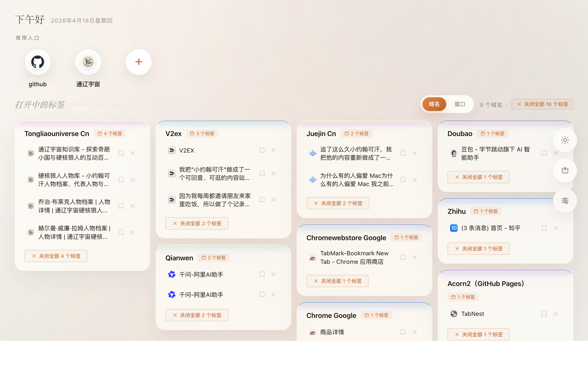Close all 4 Tongliaouniverse tabs
Image resolution: width=588 pixels, height=367 pixels.
point(56,256)
